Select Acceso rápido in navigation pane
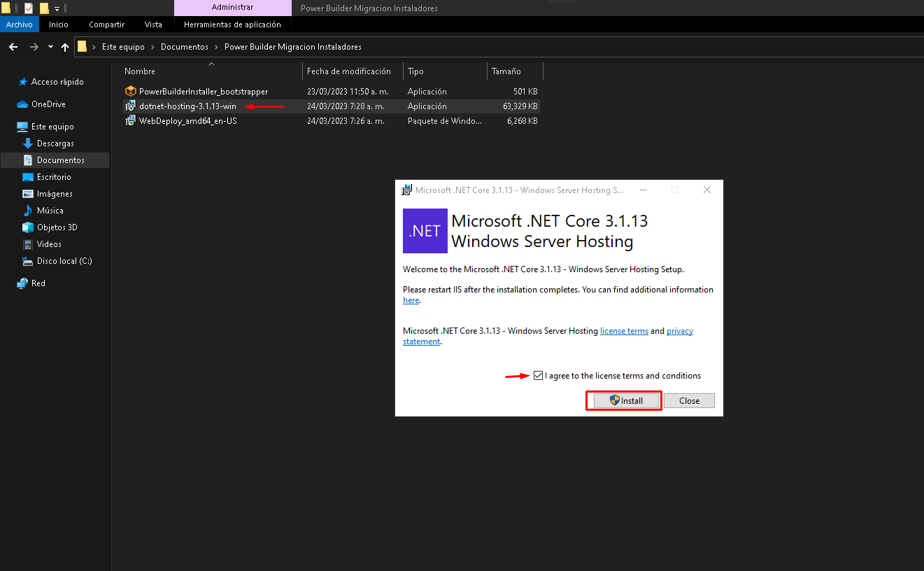This screenshot has width=924, height=571. [57, 82]
